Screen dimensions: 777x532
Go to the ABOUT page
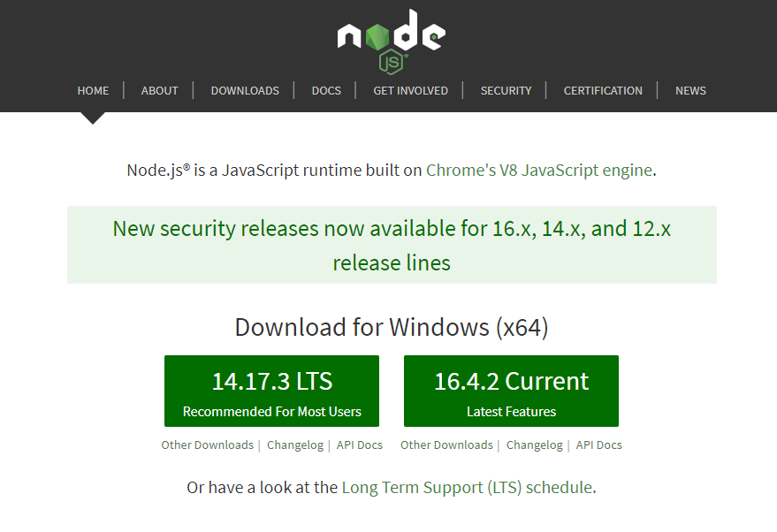[x=159, y=90]
